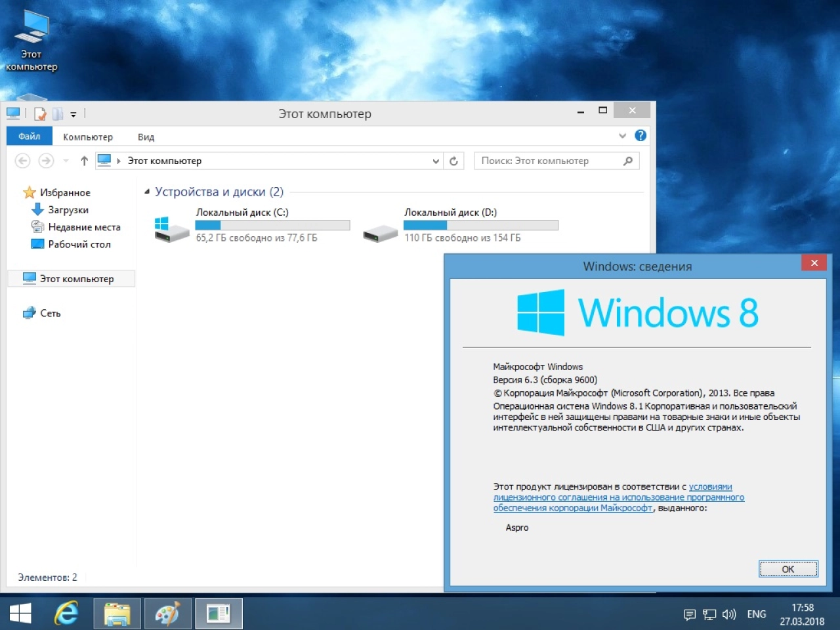The height and width of the screenshot is (630, 840).
Task: Select Сеть in the navigation pane
Action: click(42, 313)
